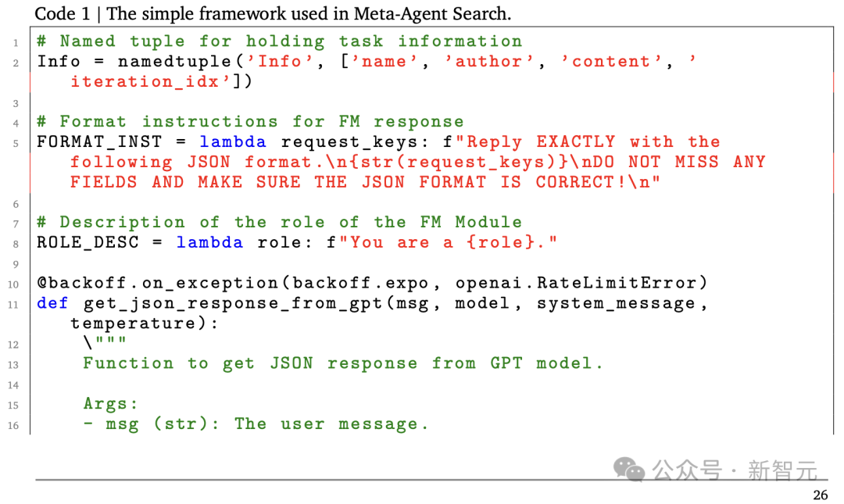844x504 pixels.
Task: Click the 'openai.RateLimitError' text
Action: [x=575, y=283]
